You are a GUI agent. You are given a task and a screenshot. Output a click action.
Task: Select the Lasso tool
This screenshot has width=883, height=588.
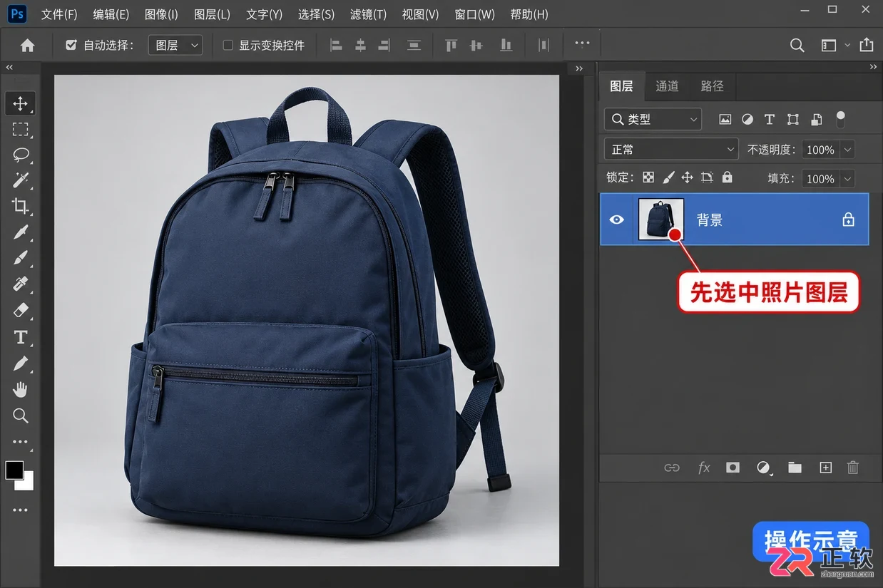(20, 155)
